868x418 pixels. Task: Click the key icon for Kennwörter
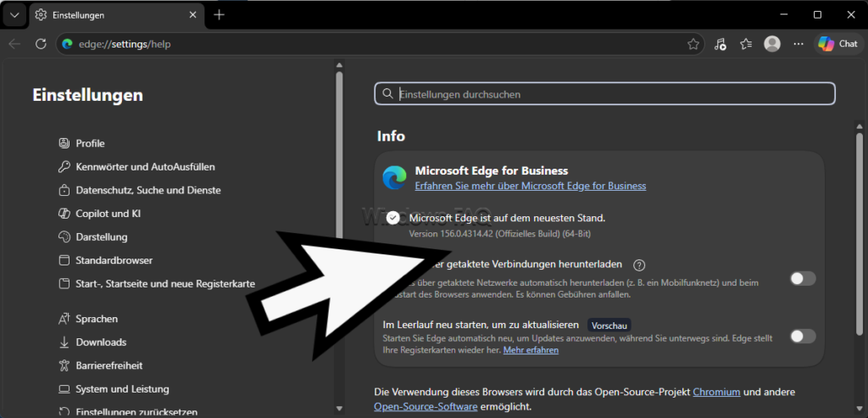click(64, 167)
